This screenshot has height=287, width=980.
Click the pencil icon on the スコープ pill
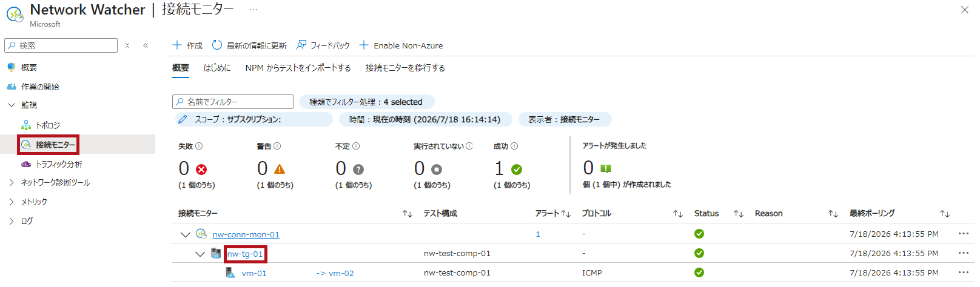[183, 119]
